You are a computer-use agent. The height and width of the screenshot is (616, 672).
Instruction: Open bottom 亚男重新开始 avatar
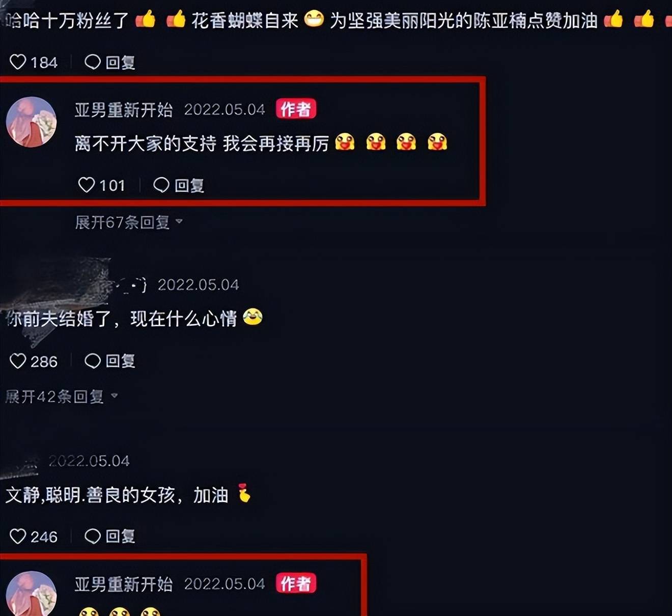31,594
